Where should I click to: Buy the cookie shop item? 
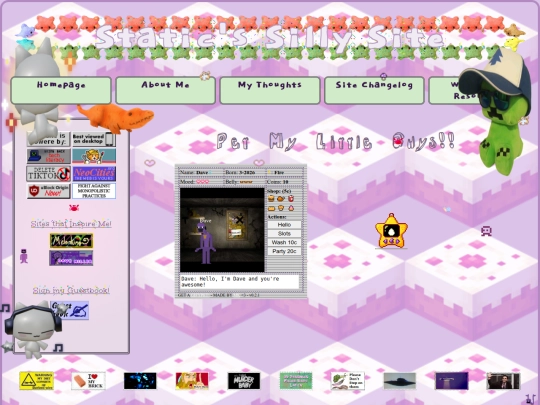pyautogui.click(x=281, y=208)
